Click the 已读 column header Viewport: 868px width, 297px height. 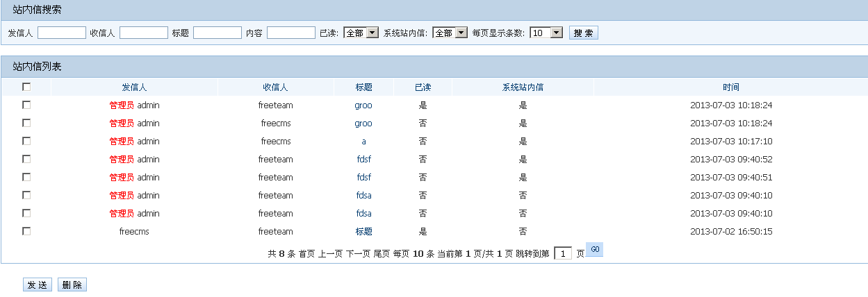[x=423, y=87]
